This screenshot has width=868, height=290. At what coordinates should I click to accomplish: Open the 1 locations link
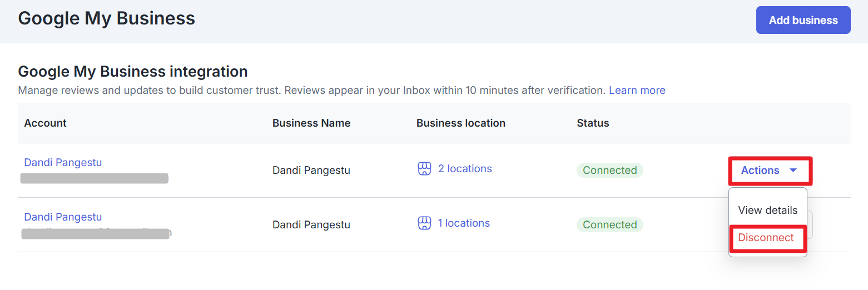pos(463,223)
